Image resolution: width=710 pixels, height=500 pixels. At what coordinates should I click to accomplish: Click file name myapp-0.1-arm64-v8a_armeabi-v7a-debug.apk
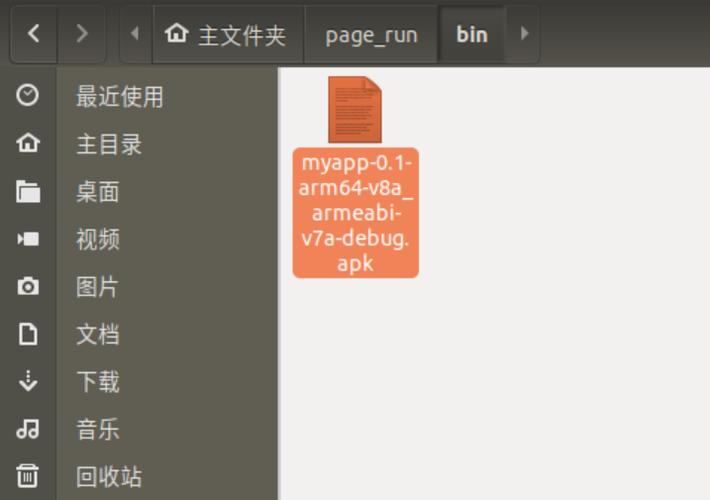coord(355,213)
